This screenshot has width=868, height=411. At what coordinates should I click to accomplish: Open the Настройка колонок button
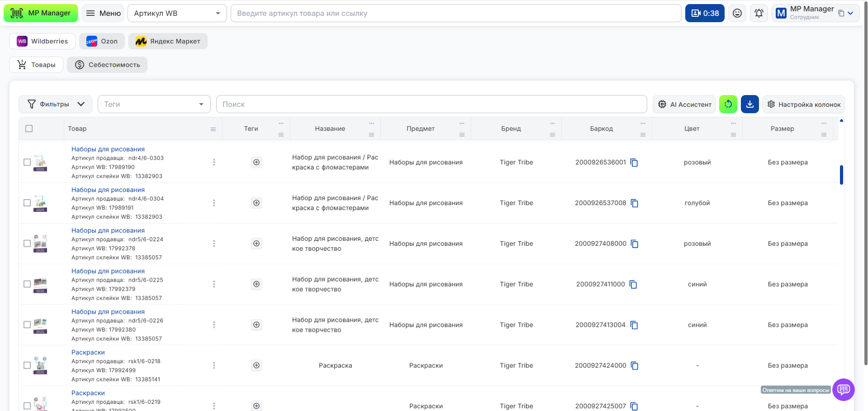click(803, 104)
